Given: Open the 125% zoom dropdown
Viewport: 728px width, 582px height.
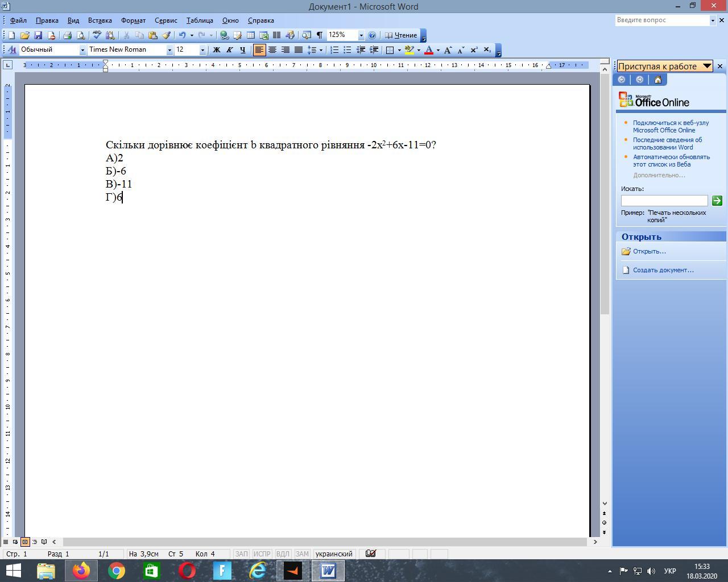Looking at the screenshot, I should point(361,35).
